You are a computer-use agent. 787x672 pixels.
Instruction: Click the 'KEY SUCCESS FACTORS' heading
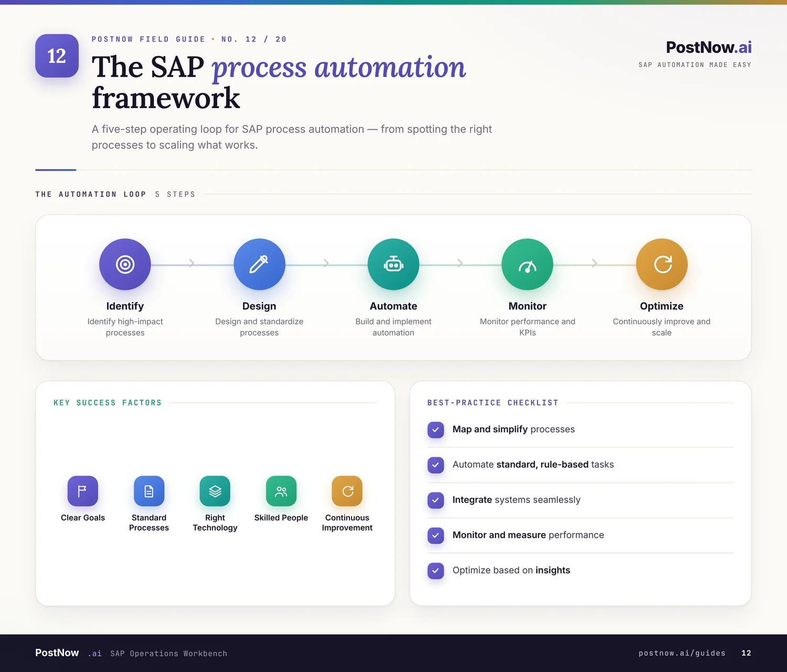pyautogui.click(x=108, y=403)
